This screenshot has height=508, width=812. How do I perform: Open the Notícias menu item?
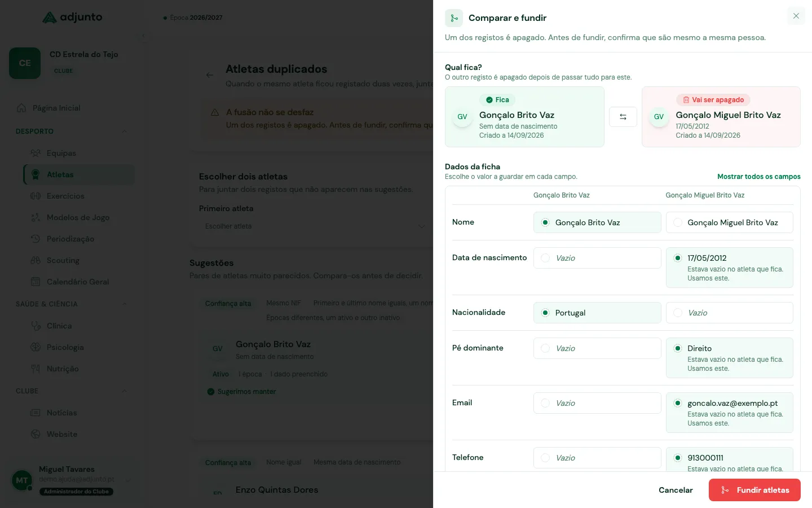pos(79,413)
